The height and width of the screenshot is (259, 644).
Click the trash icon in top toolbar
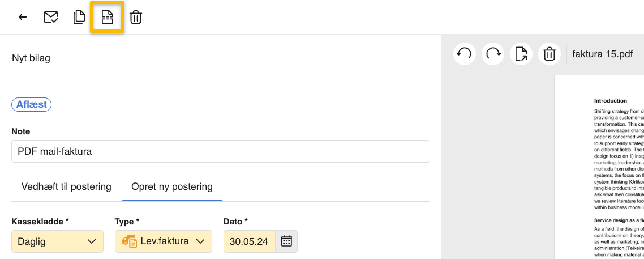click(136, 17)
